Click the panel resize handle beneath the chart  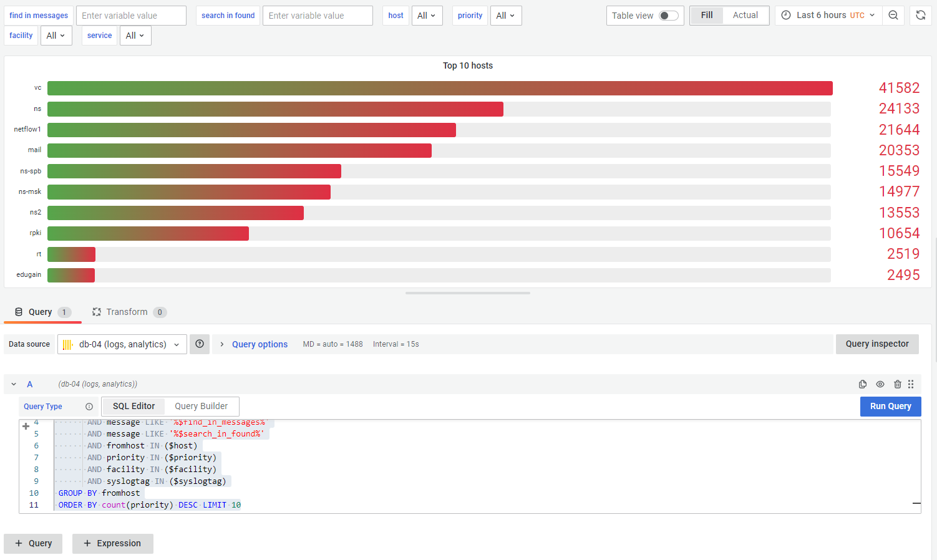[x=467, y=292]
